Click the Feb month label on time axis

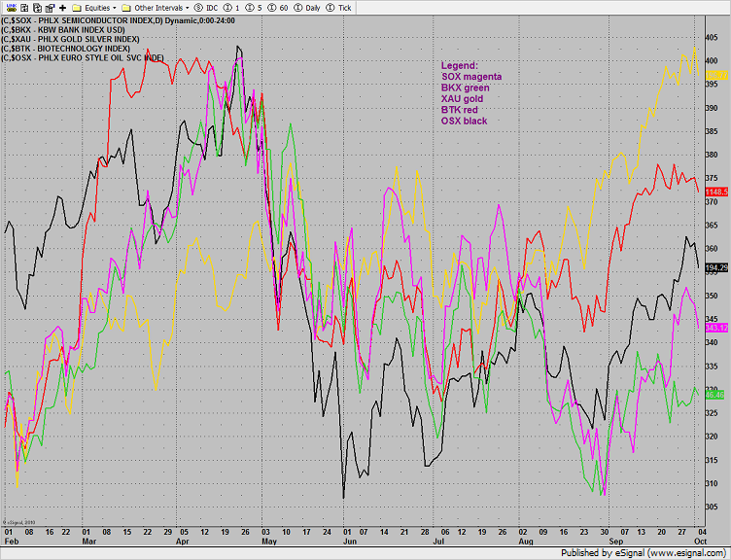12,542
